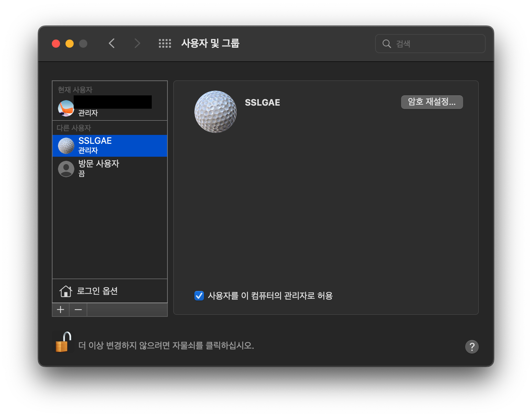The height and width of the screenshot is (417, 532).
Task: Click the magnifier search icon
Action: 386,44
